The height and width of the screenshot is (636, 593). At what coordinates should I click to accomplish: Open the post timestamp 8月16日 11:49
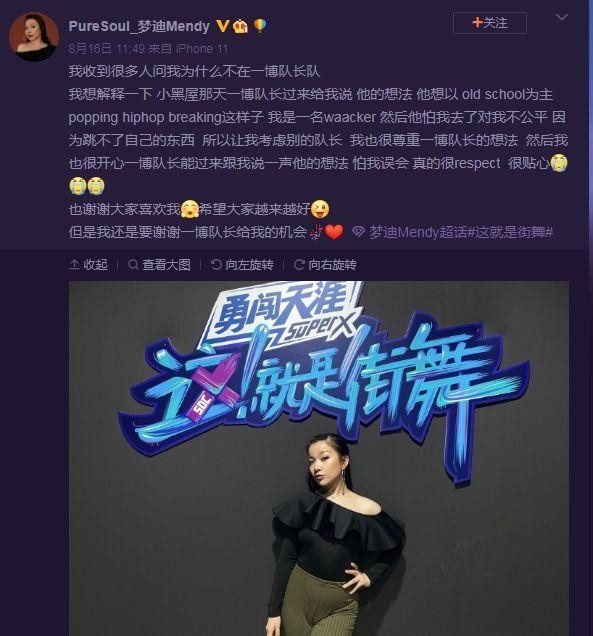(107, 49)
